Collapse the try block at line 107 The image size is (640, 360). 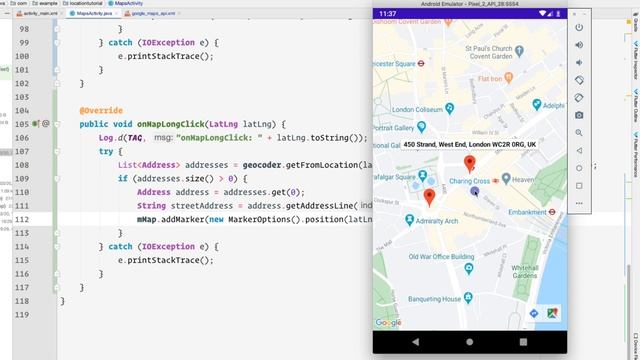tap(57, 151)
